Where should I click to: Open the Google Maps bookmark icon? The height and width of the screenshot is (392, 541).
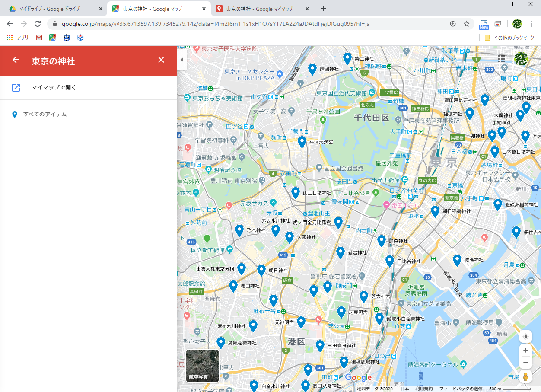point(52,38)
